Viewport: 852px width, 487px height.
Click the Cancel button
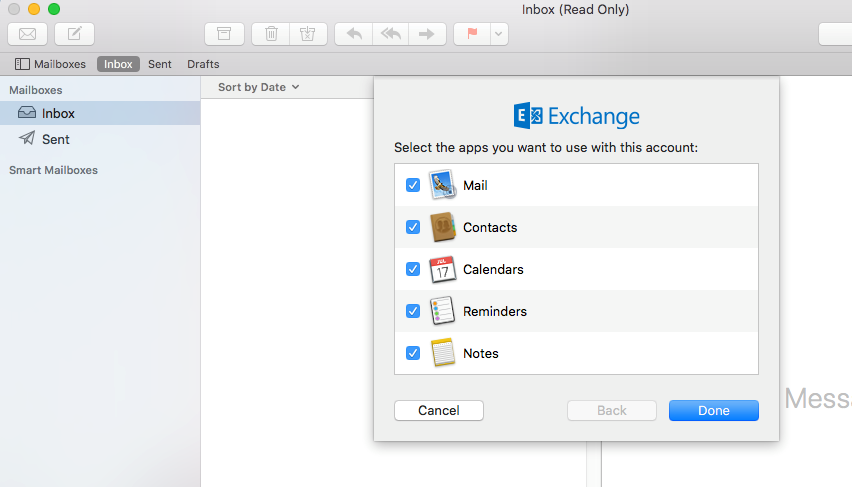pos(438,410)
